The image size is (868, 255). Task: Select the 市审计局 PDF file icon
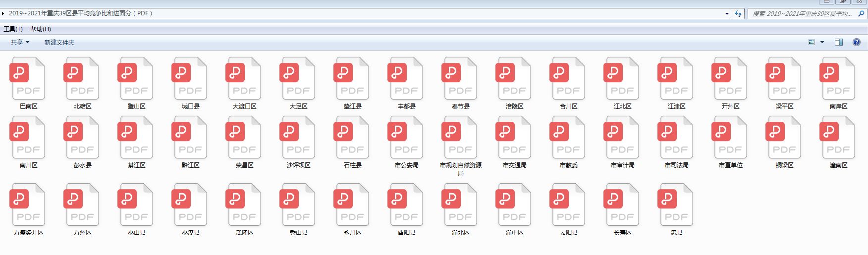(622, 137)
